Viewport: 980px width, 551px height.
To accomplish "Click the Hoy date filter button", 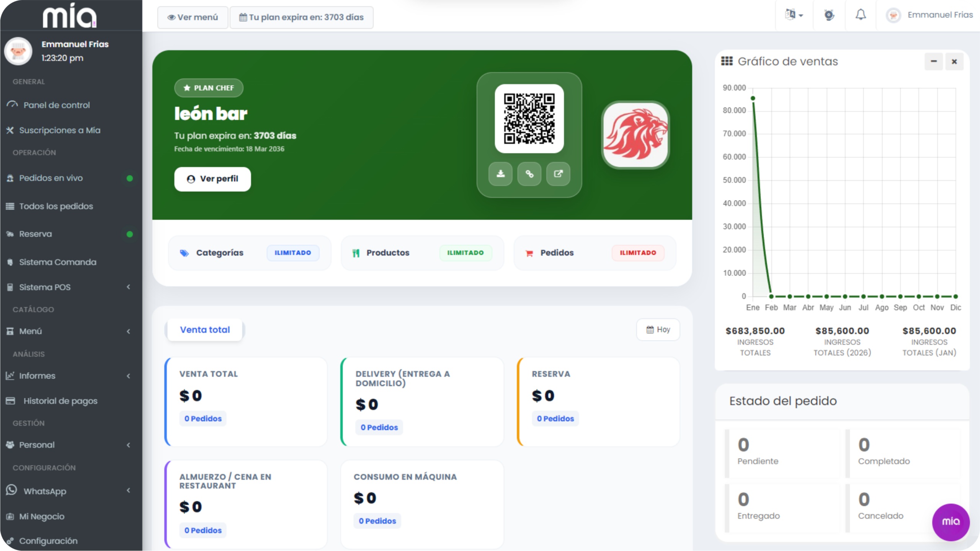I will point(658,329).
